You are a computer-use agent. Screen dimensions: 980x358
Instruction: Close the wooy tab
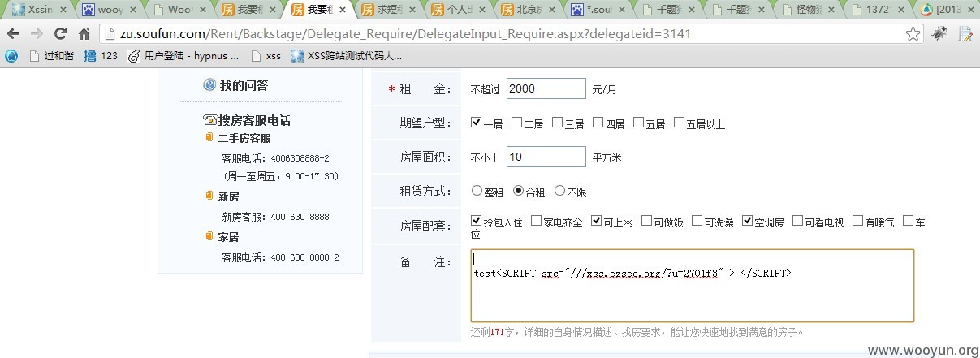pyautogui.click(x=132, y=10)
